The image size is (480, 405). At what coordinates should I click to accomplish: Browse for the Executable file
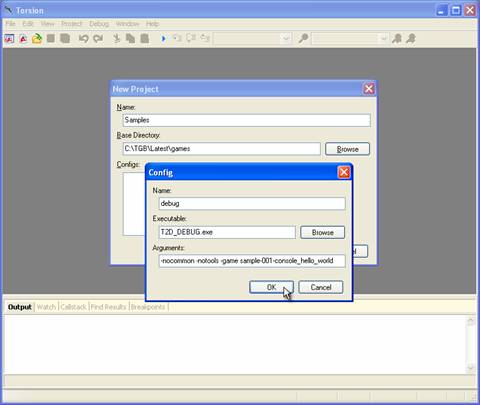322,232
